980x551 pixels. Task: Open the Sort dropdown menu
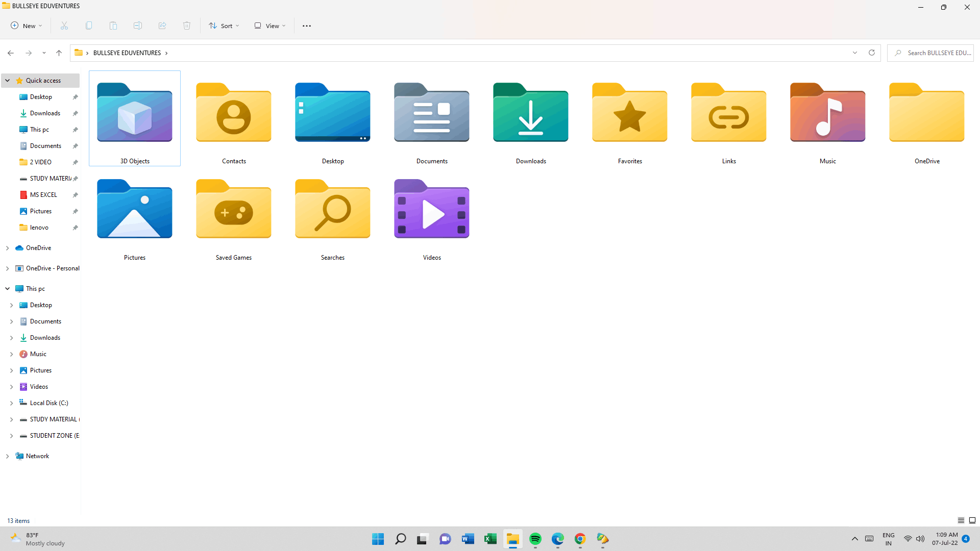coord(224,26)
